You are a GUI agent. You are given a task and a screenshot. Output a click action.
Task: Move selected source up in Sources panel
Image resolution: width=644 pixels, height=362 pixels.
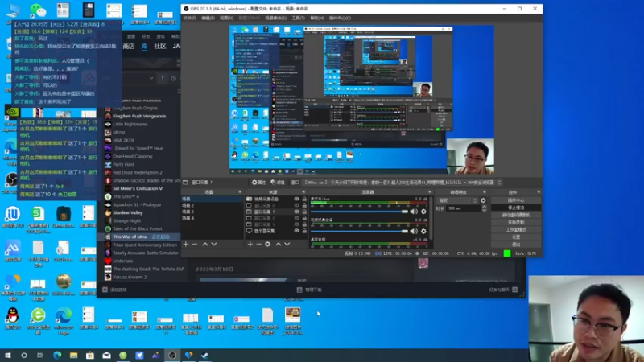point(278,245)
